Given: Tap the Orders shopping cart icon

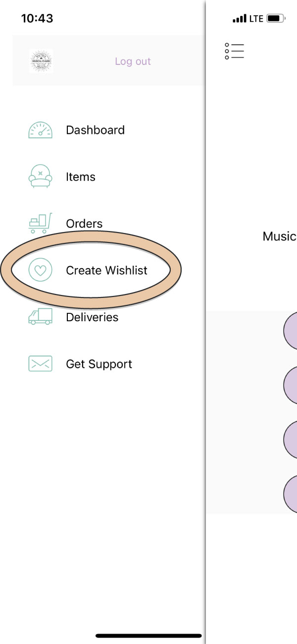Looking at the screenshot, I should pos(40,223).
